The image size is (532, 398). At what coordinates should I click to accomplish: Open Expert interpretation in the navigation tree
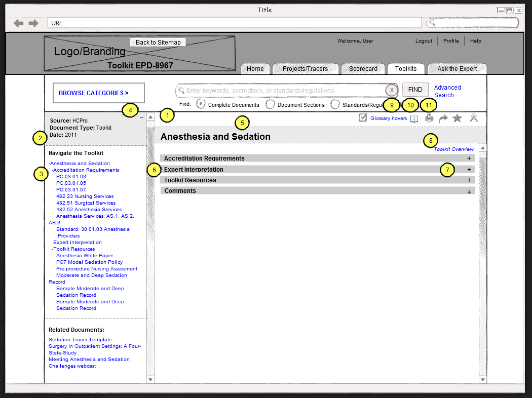pos(78,243)
